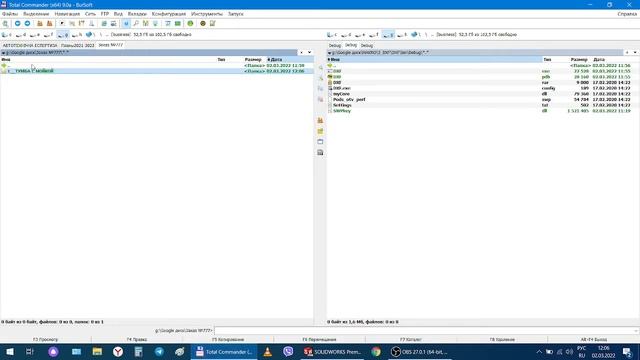Select drive e in the left panel drive bar
The width and height of the screenshot is (640, 360).
(35, 35)
